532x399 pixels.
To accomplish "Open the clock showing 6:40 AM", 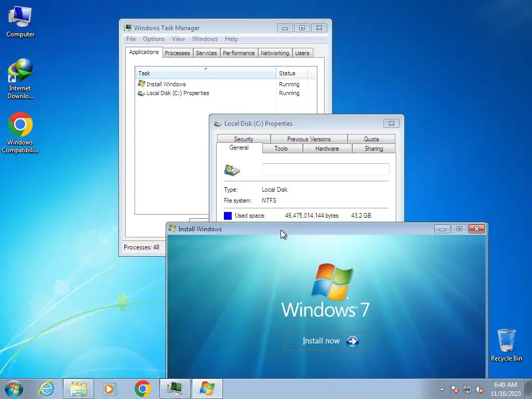I will pos(505,389).
